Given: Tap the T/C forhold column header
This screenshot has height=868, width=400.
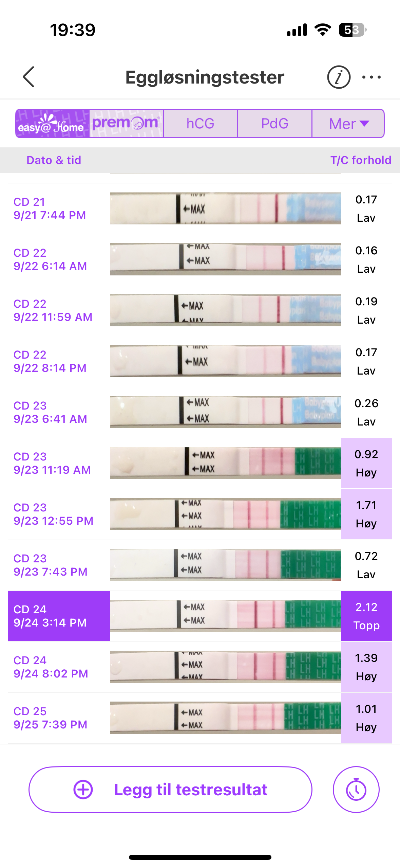Looking at the screenshot, I should coord(361,160).
